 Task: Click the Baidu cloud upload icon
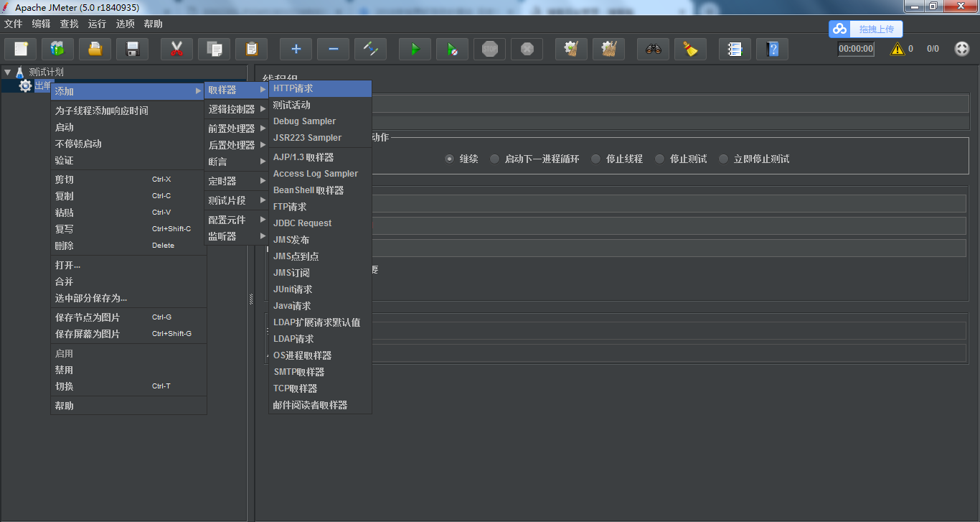point(839,29)
